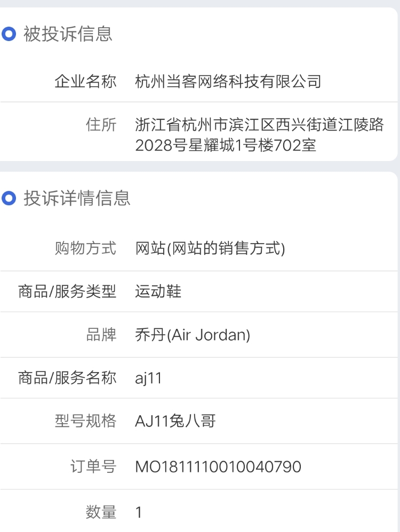Click the 住所 field label

coord(101,125)
